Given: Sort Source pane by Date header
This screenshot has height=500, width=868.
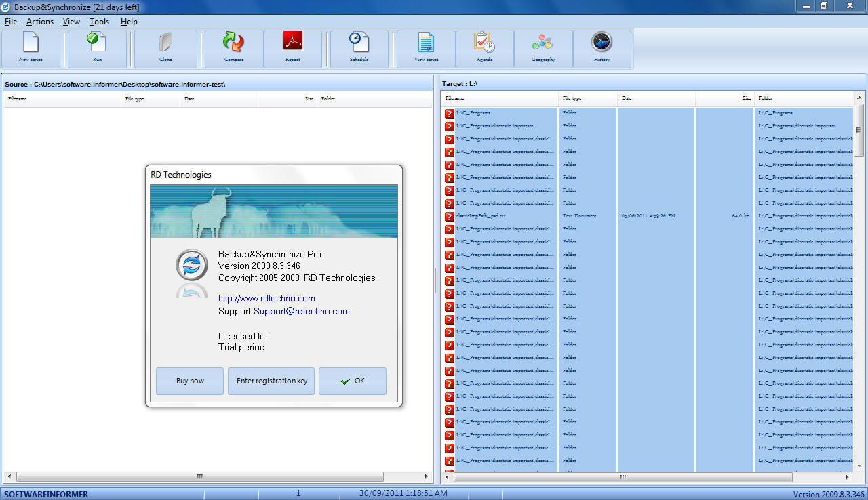Looking at the screenshot, I should (220, 99).
